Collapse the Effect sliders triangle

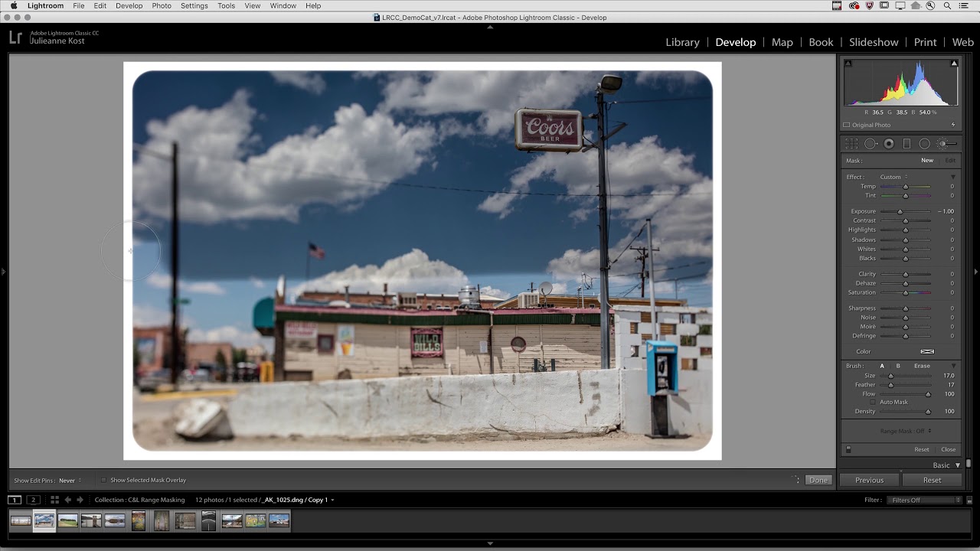click(x=953, y=177)
